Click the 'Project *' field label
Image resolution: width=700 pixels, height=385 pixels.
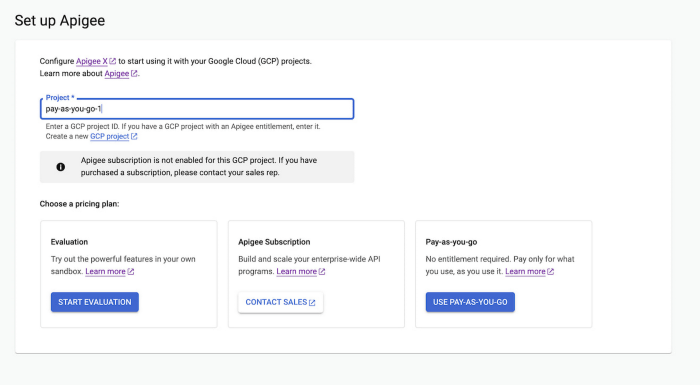pos(60,97)
